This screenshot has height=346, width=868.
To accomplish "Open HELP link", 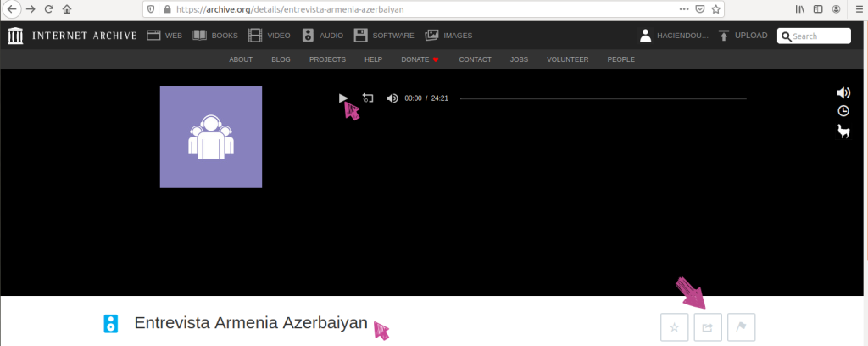I will (373, 60).
